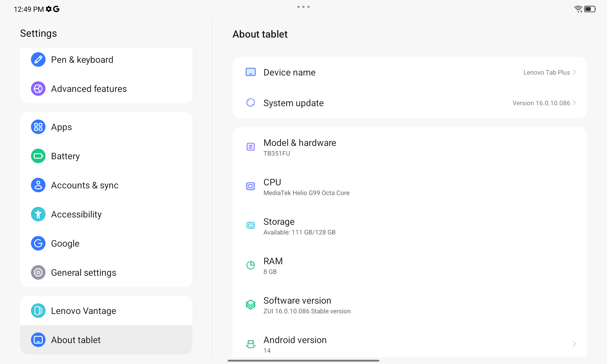Viewport: 607px width, 364px height.
Task: Tap the green Battery icon
Action: point(38,156)
